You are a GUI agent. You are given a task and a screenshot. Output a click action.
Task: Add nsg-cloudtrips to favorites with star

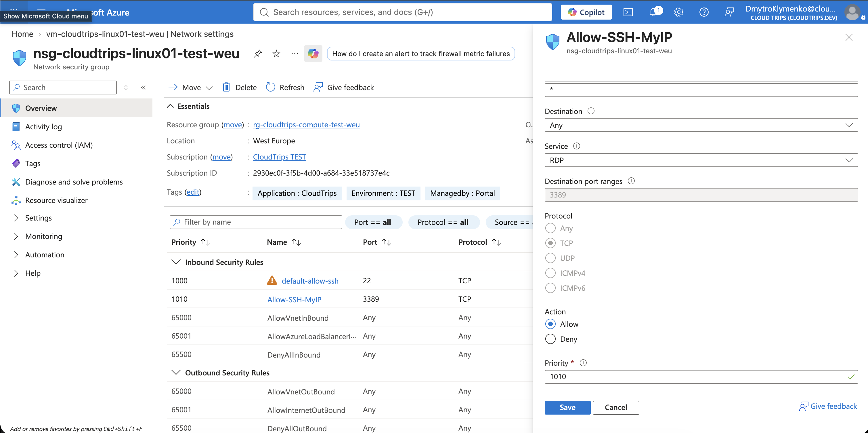(276, 54)
